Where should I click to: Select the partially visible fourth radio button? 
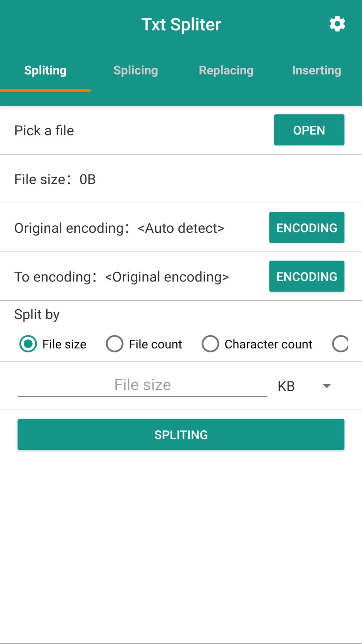pyautogui.click(x=340, y=344)
